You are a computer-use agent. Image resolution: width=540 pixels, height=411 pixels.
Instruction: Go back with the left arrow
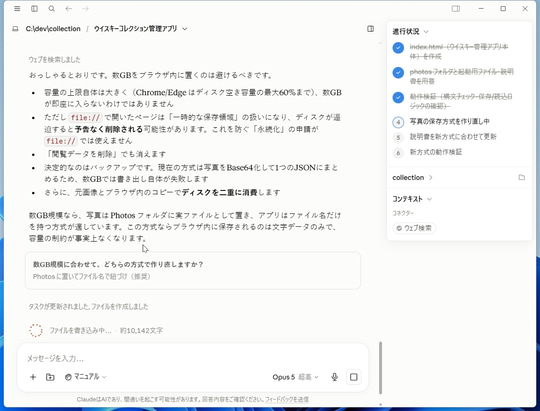coord(69,9)
